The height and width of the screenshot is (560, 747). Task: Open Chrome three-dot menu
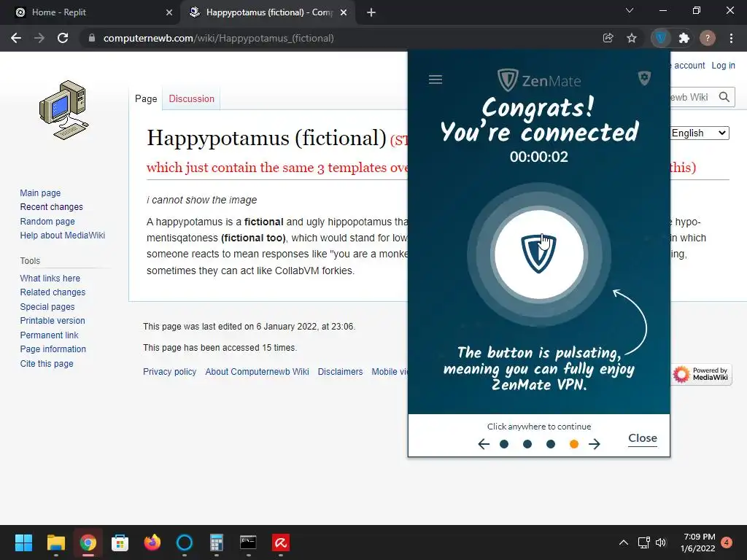731,38
